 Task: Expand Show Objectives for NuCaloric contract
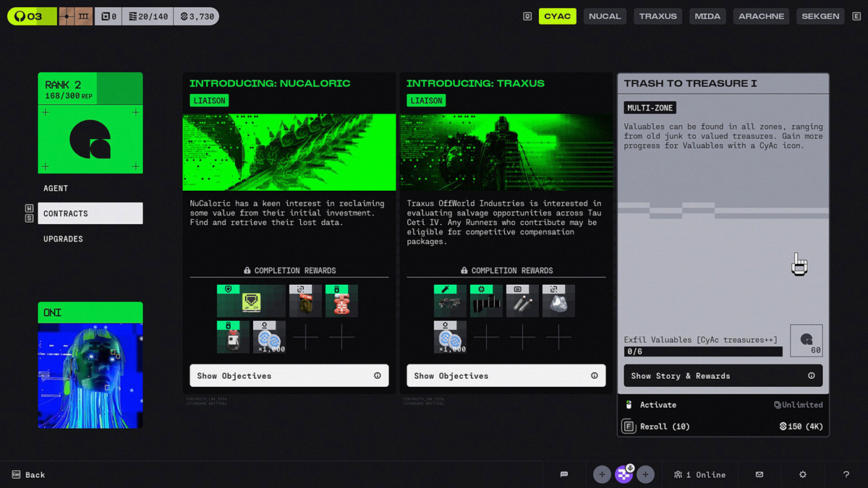pyautogui.click(x=289, y=376)
